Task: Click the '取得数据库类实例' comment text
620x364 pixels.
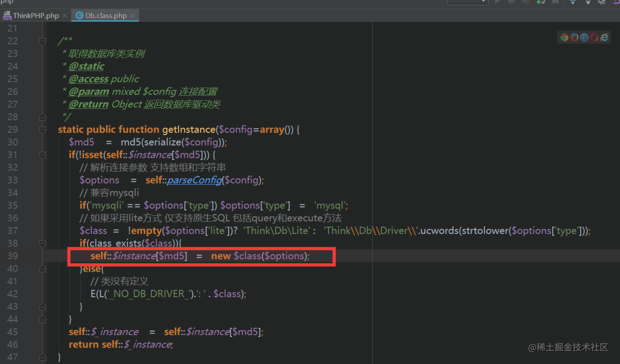Action: pyautogui.click(x=106, y=53)
